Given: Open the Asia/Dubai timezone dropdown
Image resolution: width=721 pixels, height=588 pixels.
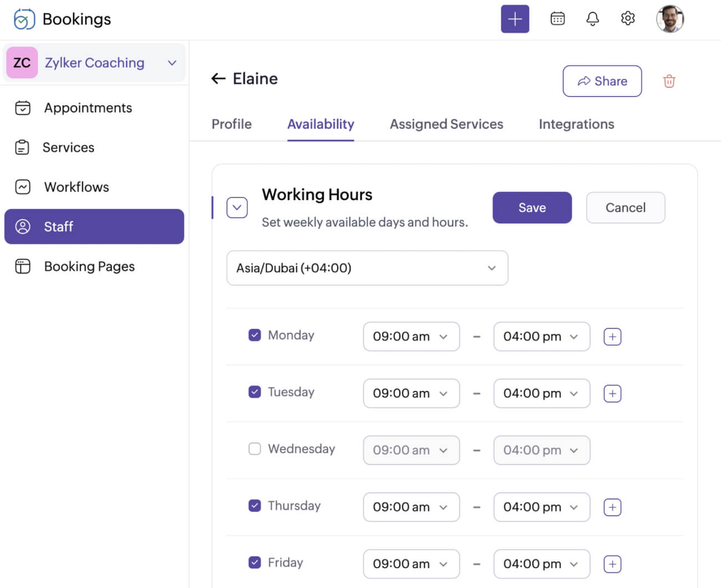Looking at the screenshot, I should 367,268.
